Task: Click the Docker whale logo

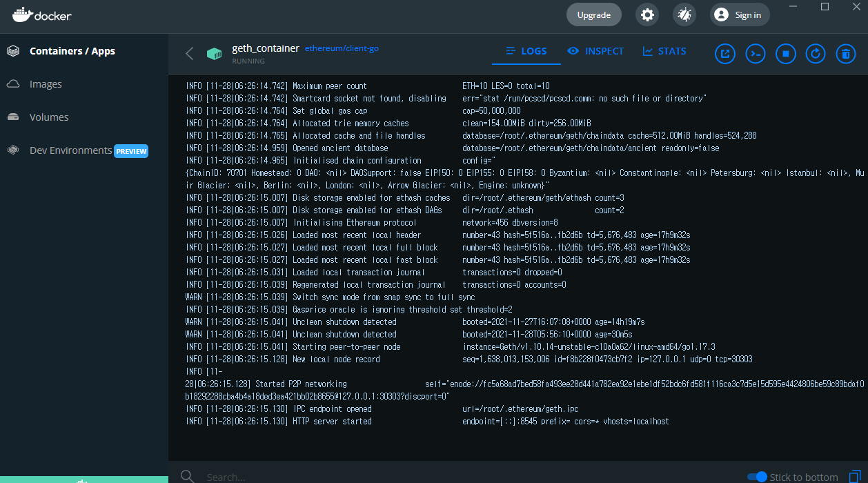Action: click(41, 14)
